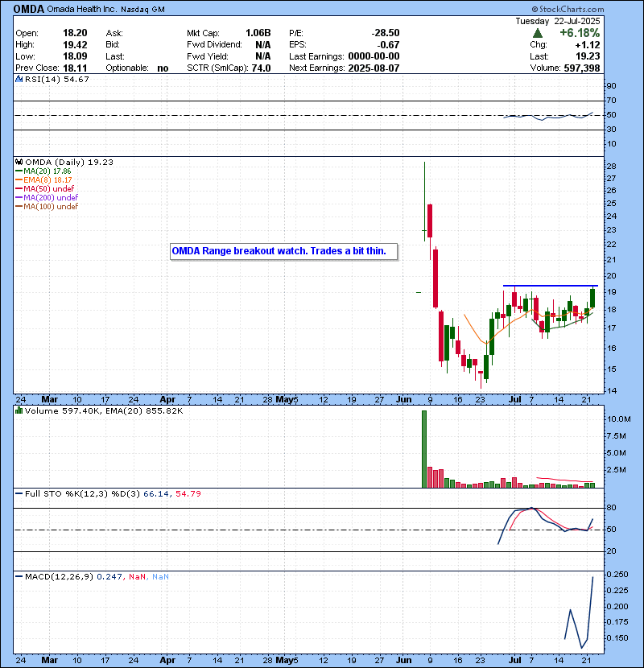644x668 pixels.
Task: Click the Last Earnings 0000-00-00 value
Action: coord(374,56)
